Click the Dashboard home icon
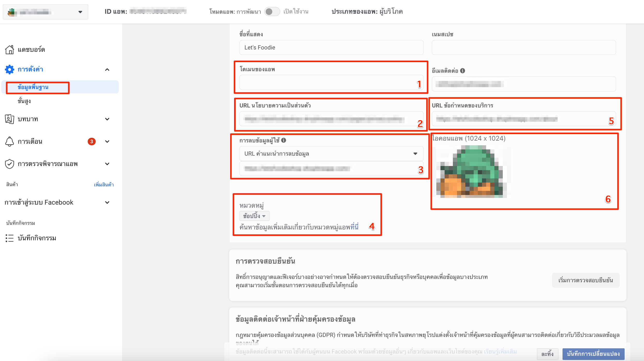 pos(10,49)
